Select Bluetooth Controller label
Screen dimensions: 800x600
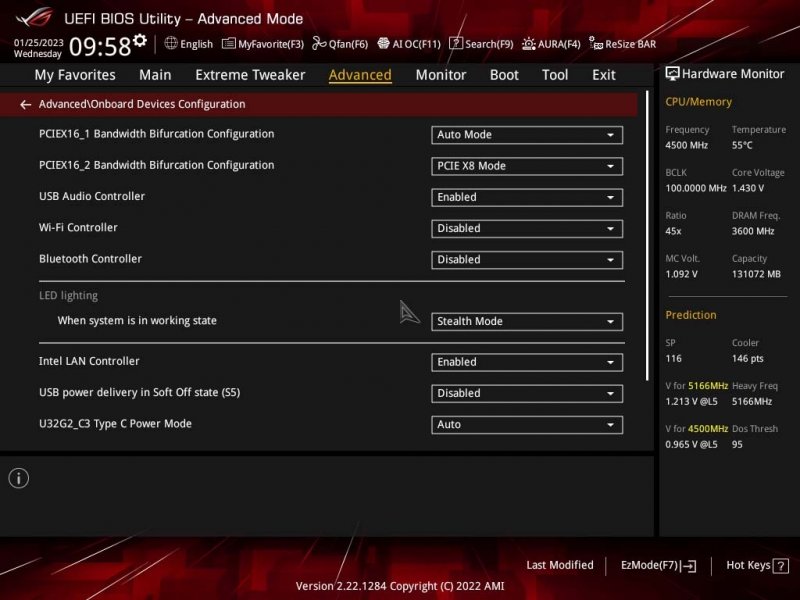tap(90, 259)
